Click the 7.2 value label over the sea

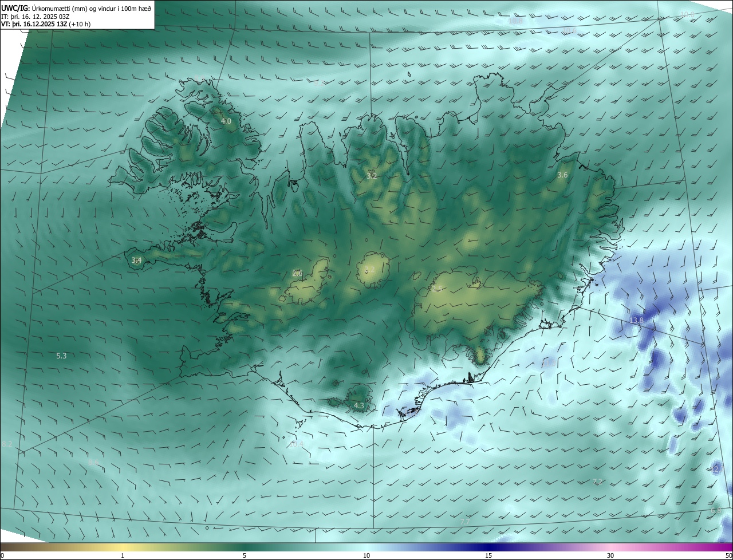597,482
